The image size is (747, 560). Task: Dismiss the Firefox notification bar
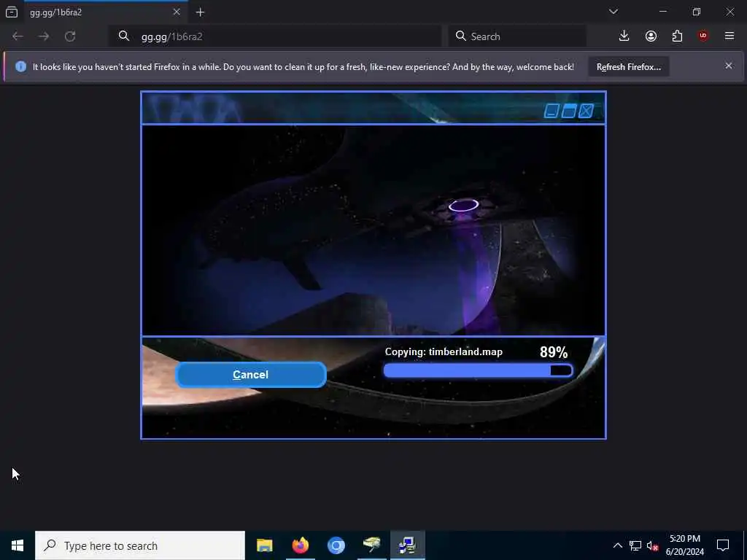(x=729, y=66)
